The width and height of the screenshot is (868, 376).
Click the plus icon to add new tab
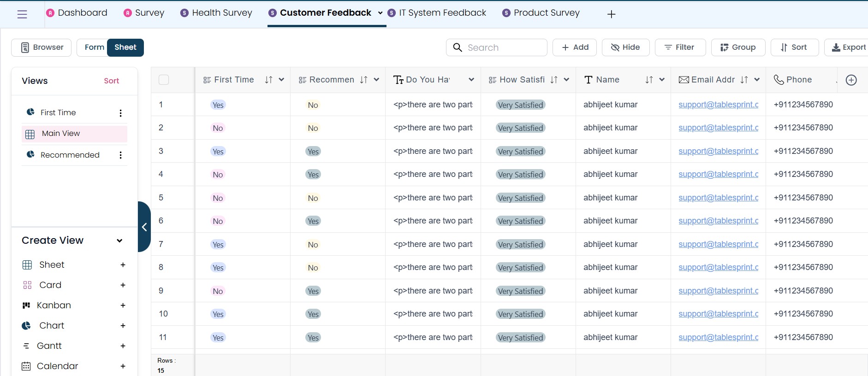click(611, 14)
